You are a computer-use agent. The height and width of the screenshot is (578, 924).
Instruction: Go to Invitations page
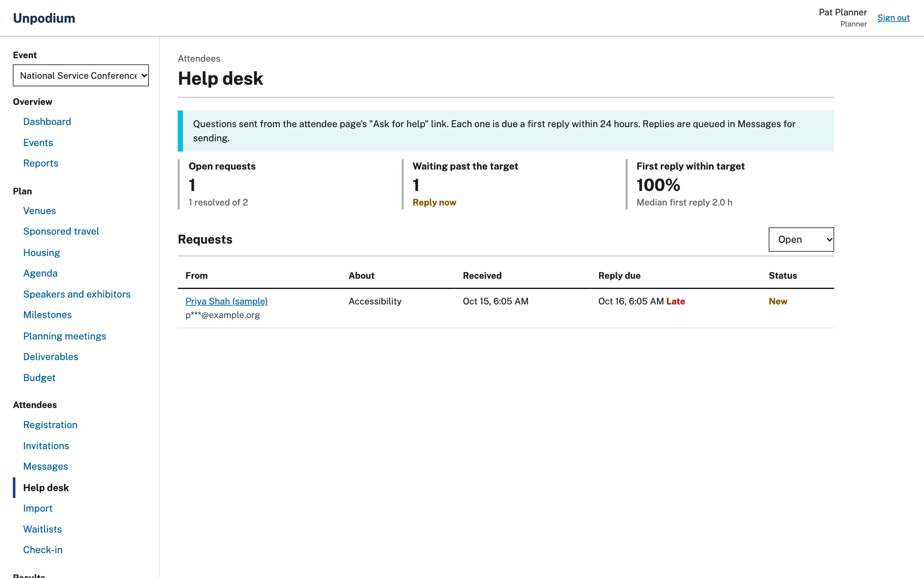(46, 446)
